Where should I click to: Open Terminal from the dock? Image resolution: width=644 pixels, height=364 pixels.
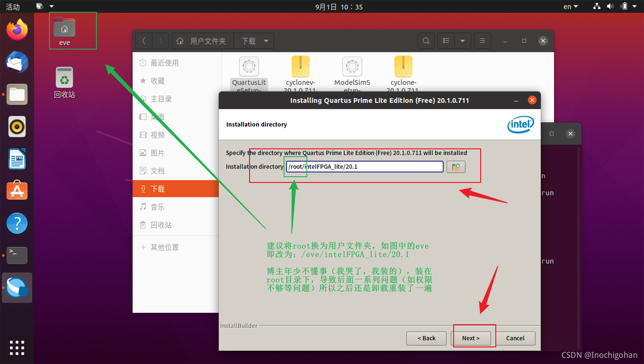coord(17,256)
